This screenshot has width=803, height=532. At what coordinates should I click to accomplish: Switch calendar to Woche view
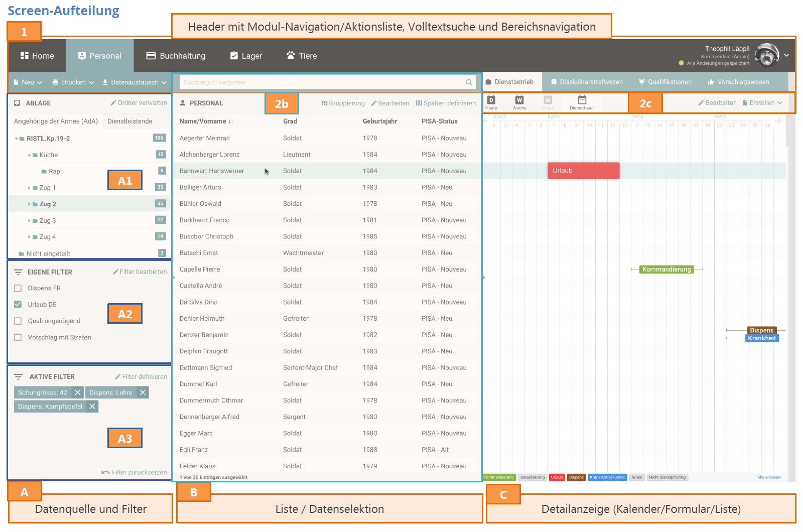coord(519,101)
